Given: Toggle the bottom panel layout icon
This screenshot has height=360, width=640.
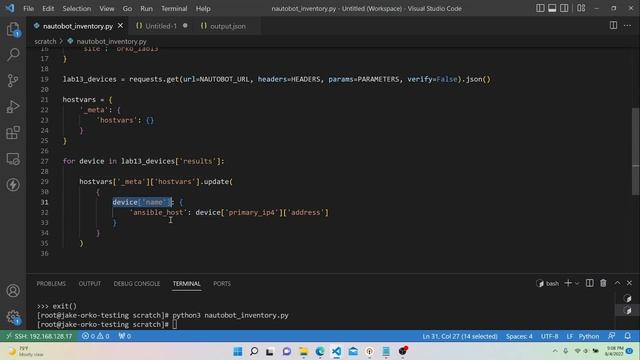Looking at the screenshot, I should 552,8.
